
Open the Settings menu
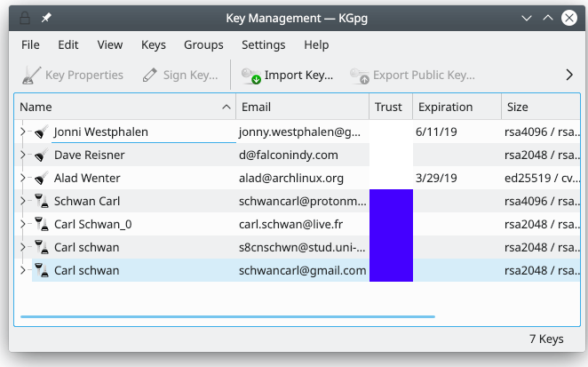[x=263, y=44]
